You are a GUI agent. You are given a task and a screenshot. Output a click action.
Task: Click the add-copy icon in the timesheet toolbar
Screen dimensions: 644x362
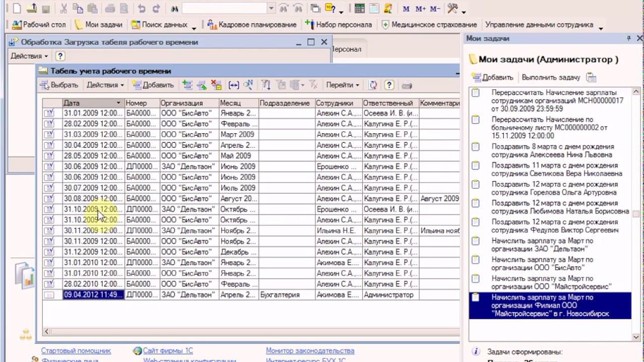[188, 85]
